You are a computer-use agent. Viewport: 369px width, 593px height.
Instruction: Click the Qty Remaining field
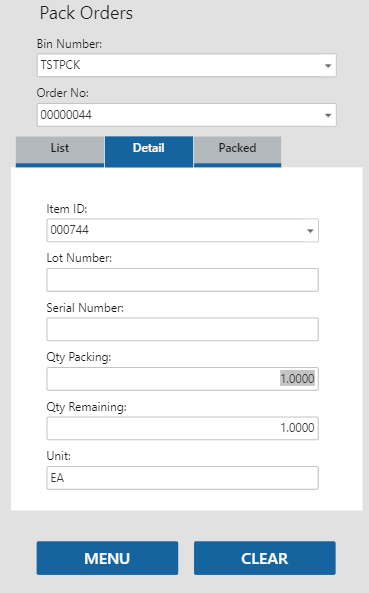[183, 428]
